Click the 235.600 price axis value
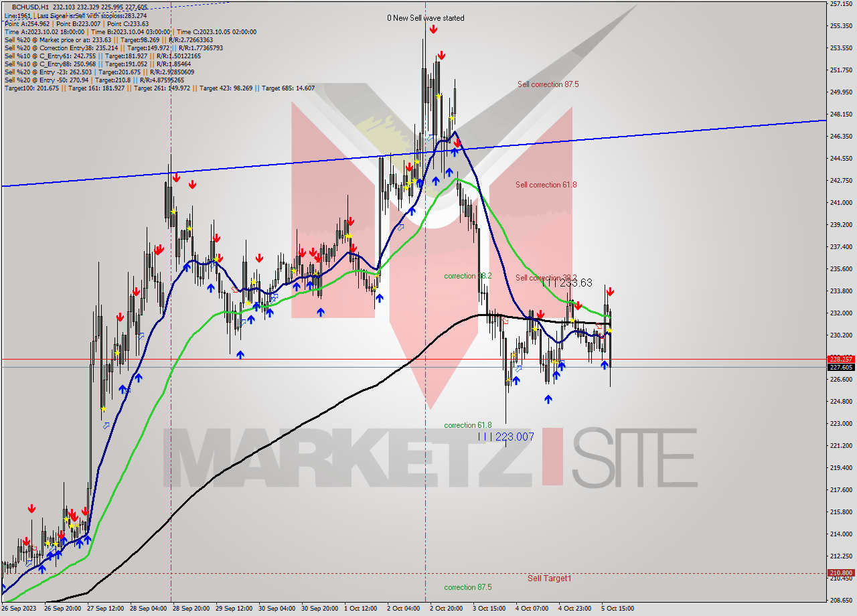The height and width of the screenshot is (616, 857). [x=841, y=269]
